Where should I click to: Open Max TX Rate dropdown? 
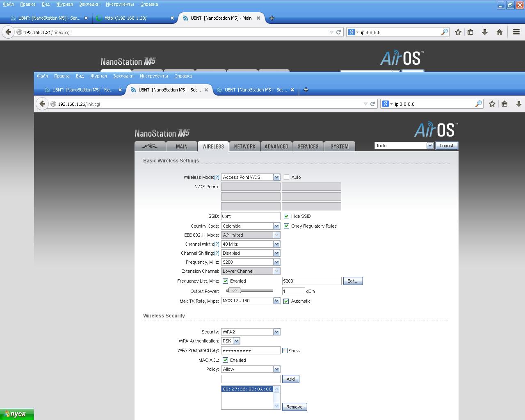pyautogui.click(x=251, y=301)
